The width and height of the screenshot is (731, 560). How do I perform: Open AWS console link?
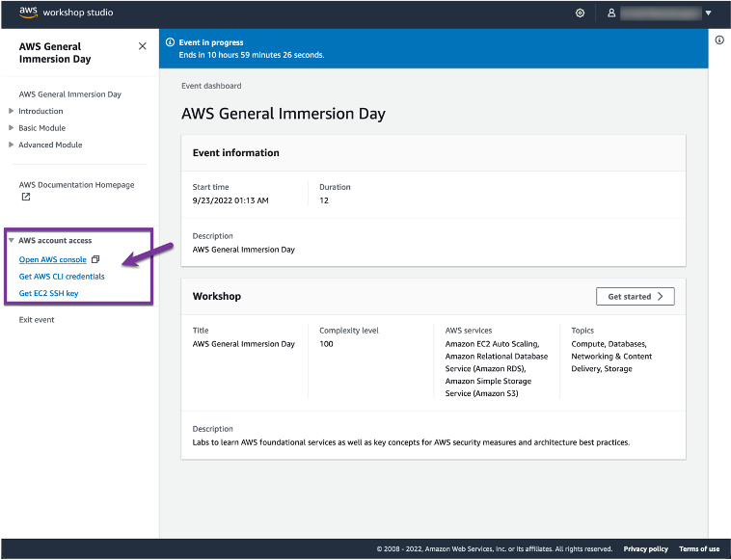pyautogui.click(x=53, y=259)
